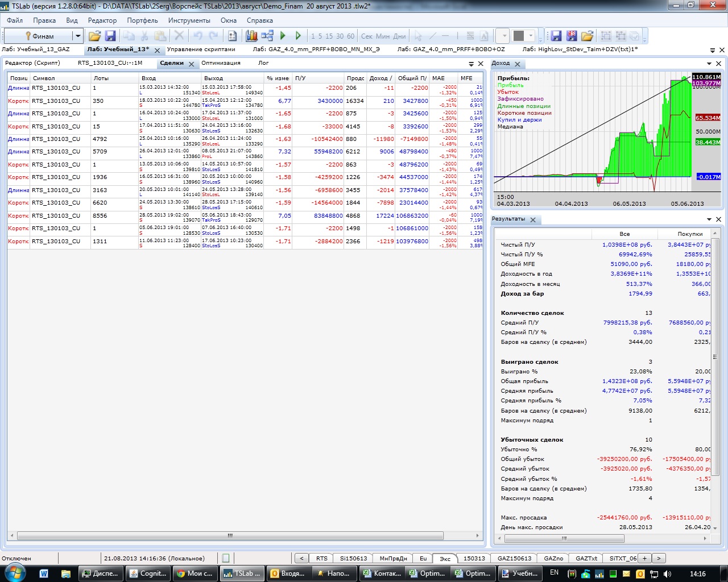Toggle the small box indicator in status bar

(226, 558)
